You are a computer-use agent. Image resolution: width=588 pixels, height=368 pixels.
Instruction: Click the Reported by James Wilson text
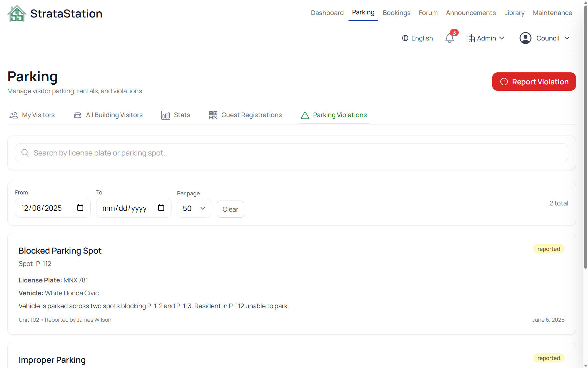pos(78,320)
